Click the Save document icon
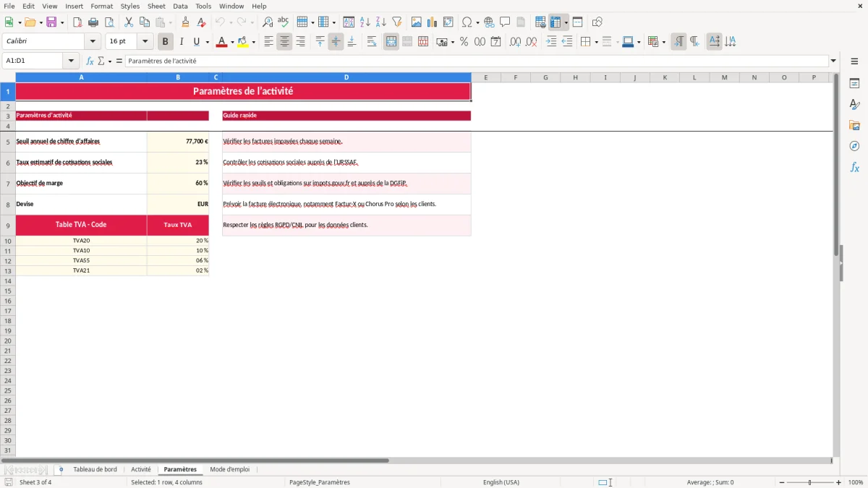Image resolution: width=868 pixels, height=488 pixels. click(x=51, y=22)
